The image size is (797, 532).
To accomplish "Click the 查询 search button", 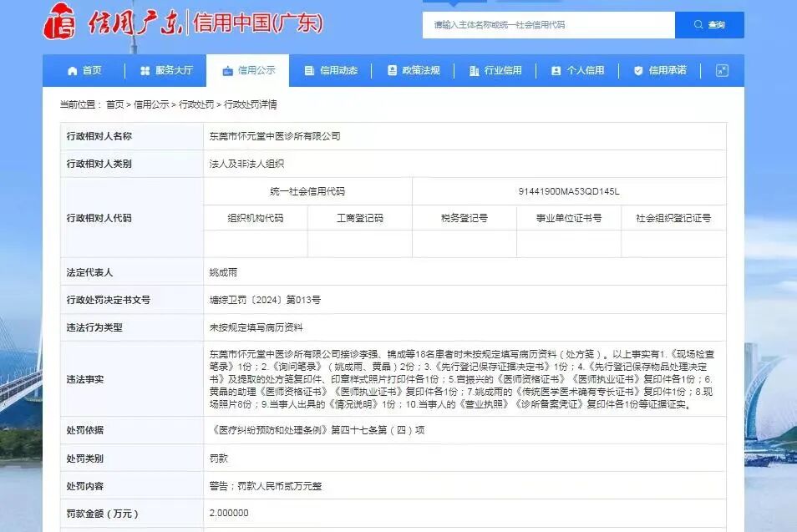I will coord(709,25).
